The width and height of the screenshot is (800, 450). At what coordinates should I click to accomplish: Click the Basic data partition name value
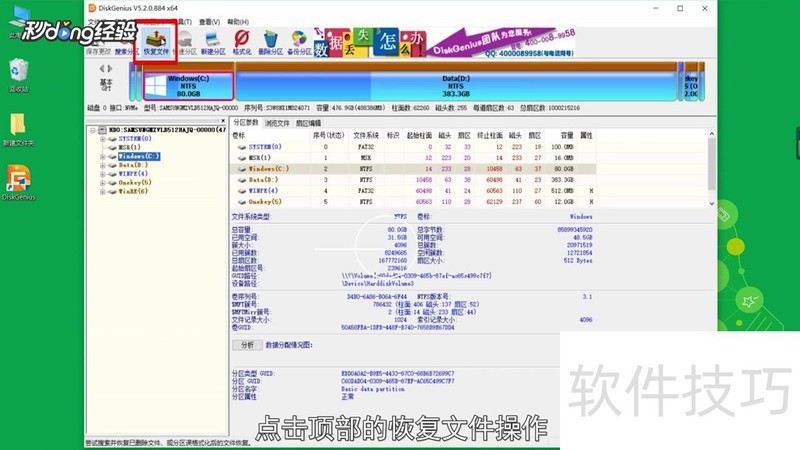click(372, 389)
